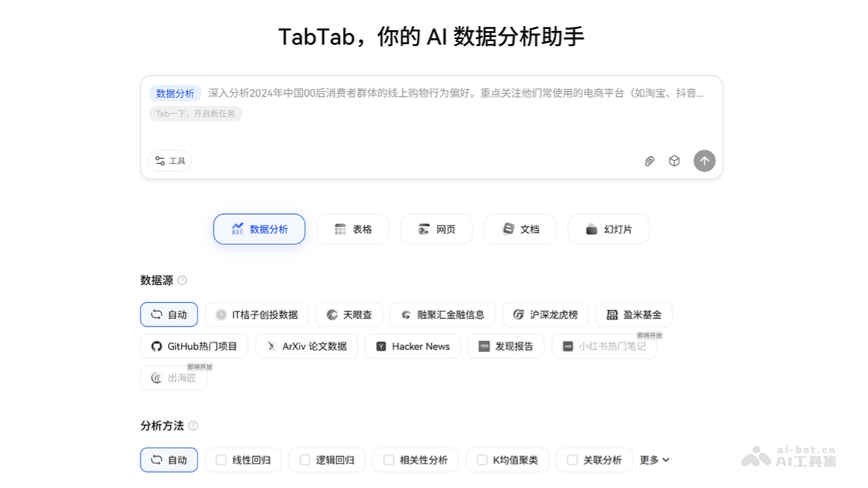Switch to the 表格 tab

pos(352,229)
